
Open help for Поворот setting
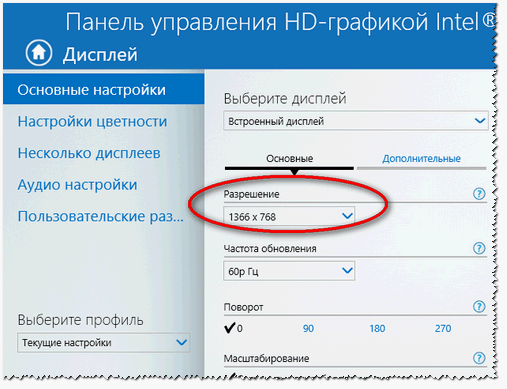pos(479,306)
